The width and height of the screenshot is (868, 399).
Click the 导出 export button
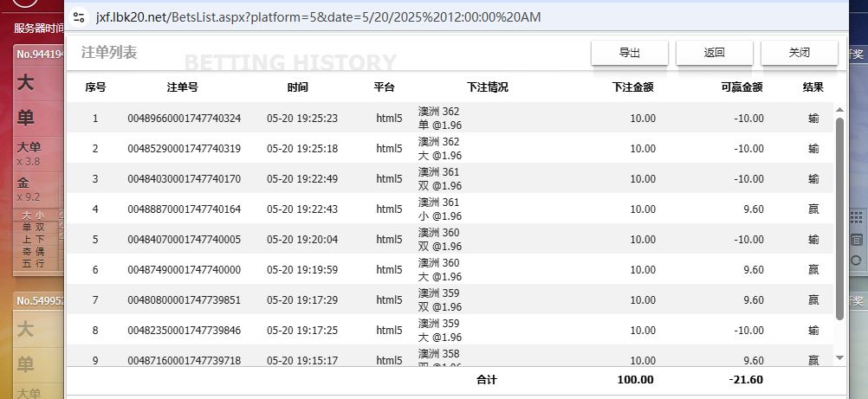click(x=629, y=53)
